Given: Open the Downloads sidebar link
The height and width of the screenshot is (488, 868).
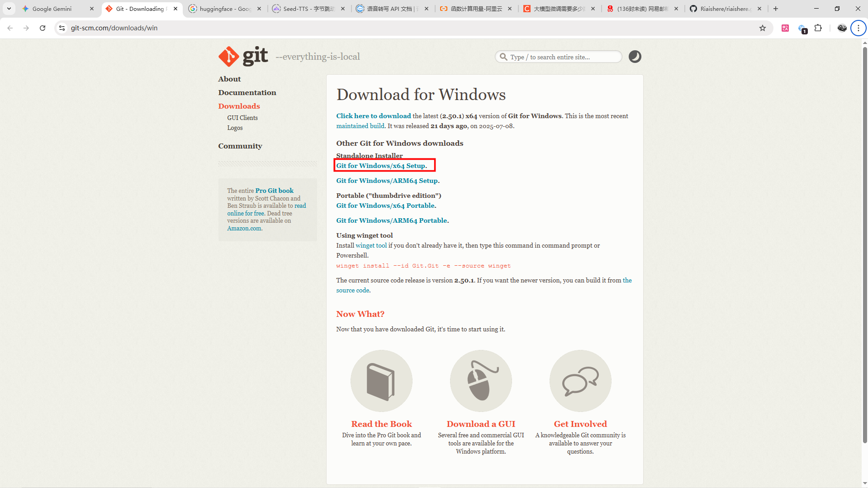Looking at the screenshot, I should 239,106.
